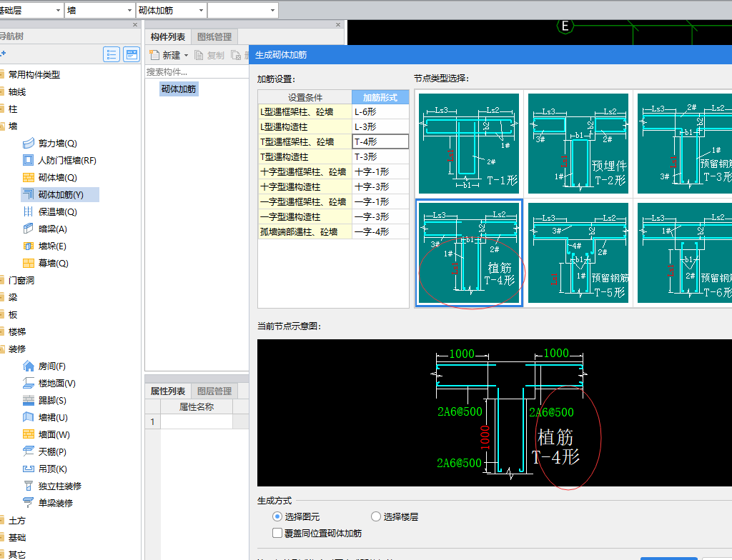Switch to the 图纸管理 tab

[214, 37]
